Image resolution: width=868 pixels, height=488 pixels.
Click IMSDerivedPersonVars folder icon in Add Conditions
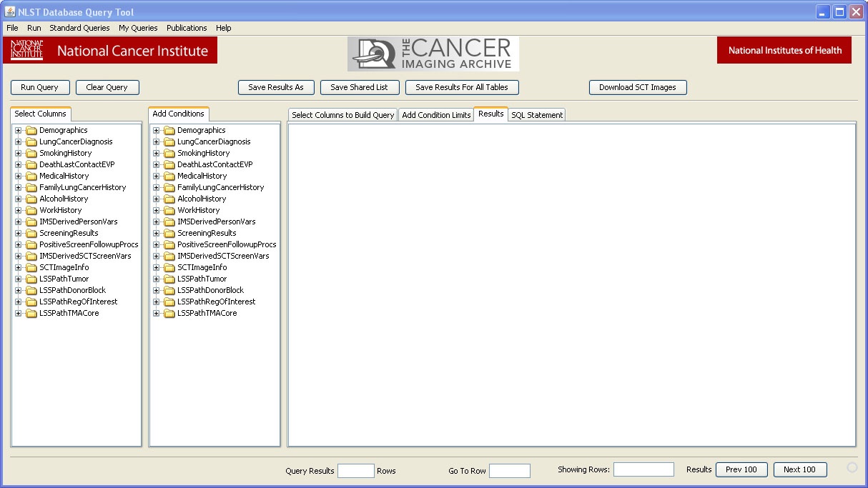(x=169, y=222)
